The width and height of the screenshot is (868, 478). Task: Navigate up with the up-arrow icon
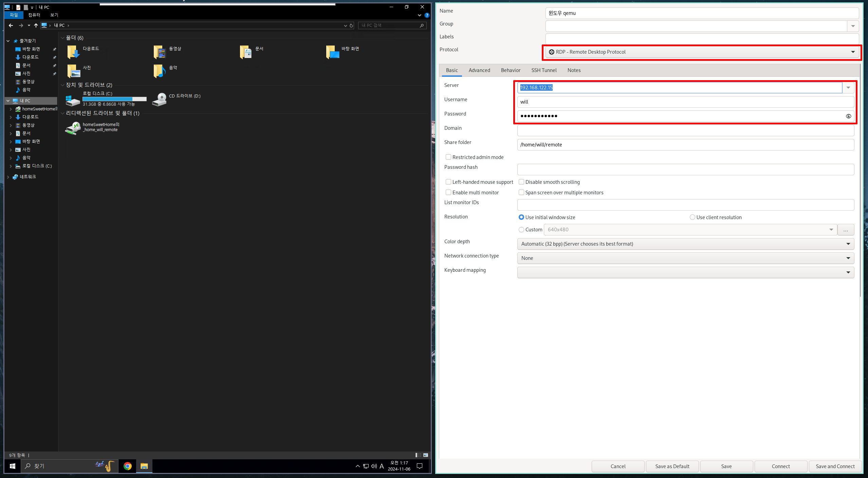point(36,25)
